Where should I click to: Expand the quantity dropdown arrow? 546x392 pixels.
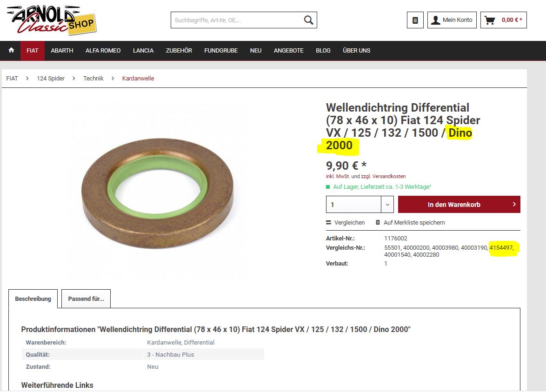tap(387, 204)
